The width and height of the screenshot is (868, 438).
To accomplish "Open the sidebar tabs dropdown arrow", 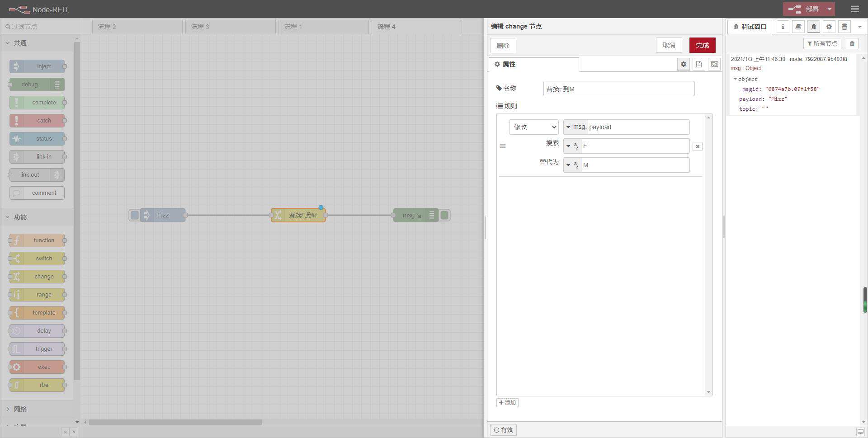I will pyautogui.click(x=859, y=27).
